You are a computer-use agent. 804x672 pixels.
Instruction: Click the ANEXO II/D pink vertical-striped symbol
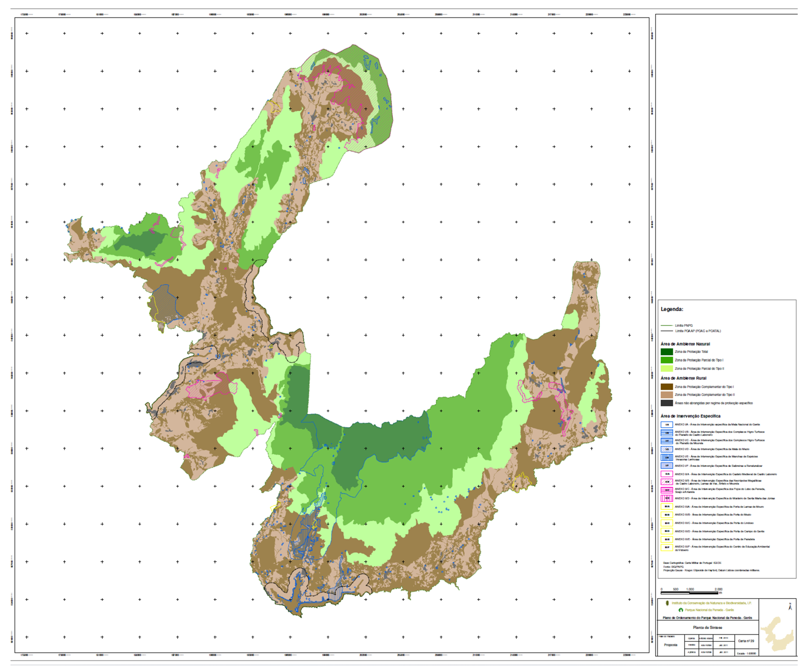667,499
